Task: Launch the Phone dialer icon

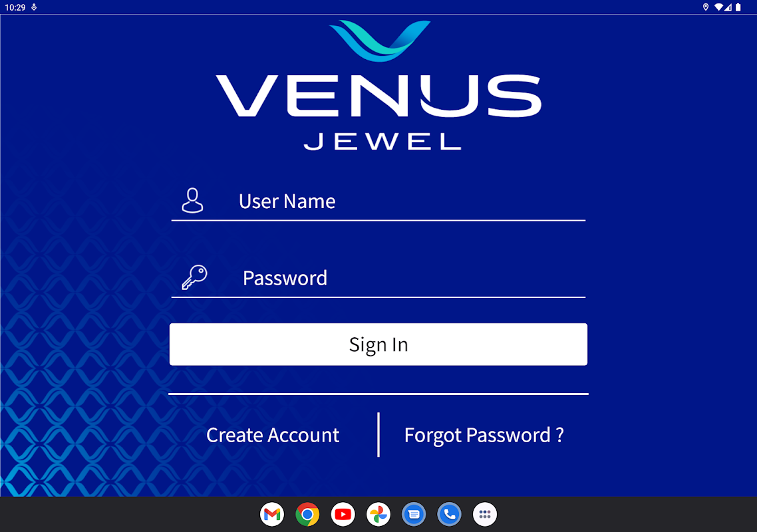Action: point(450,514)
